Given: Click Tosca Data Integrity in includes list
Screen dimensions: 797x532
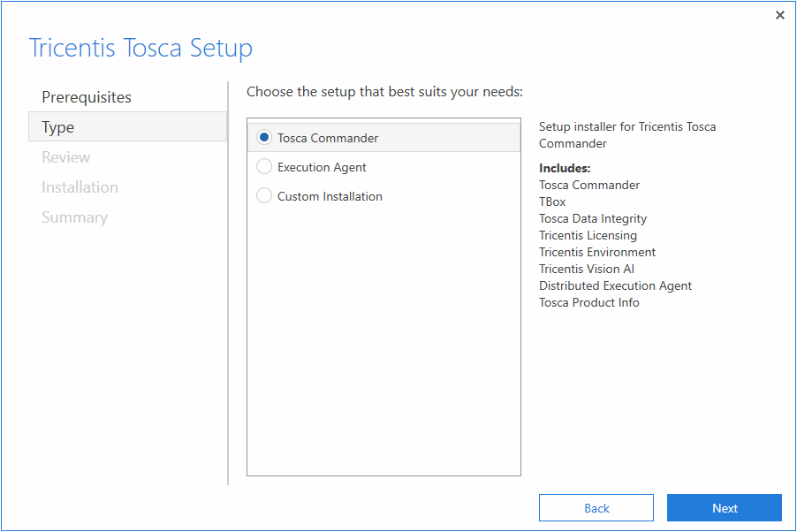Looking at the screenshot, I should [593, 218].
